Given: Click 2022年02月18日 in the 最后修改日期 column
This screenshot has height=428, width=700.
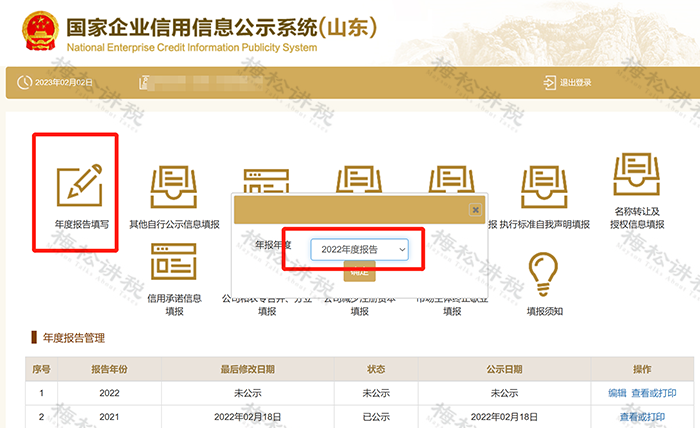Looking at the screenshot, I should coord(248,417).
